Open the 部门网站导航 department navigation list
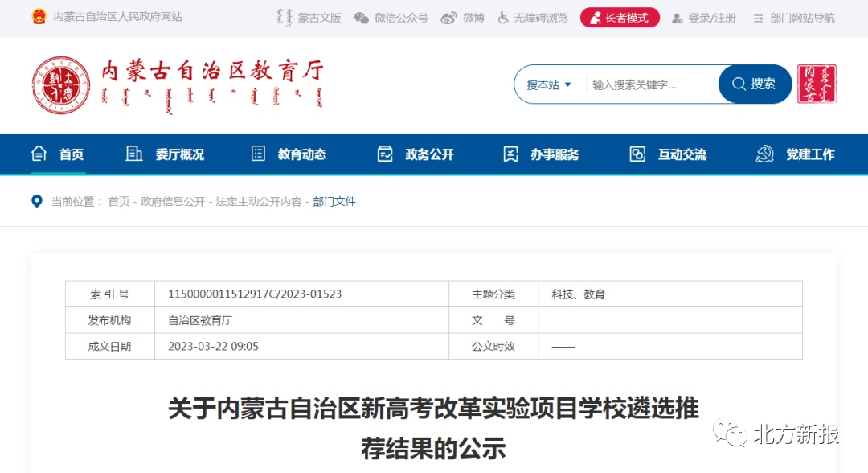The image size is (868, 473). (792, 18)
